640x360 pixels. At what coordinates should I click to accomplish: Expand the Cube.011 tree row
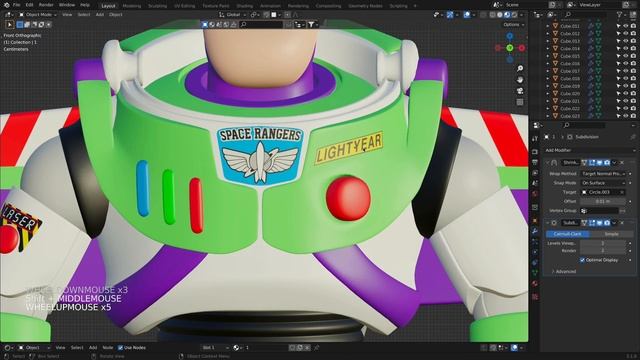[548, 26]
